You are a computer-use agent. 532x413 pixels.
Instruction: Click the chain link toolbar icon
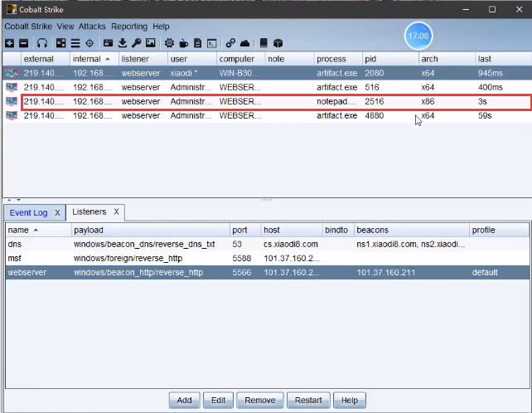[x=230, y=43]
